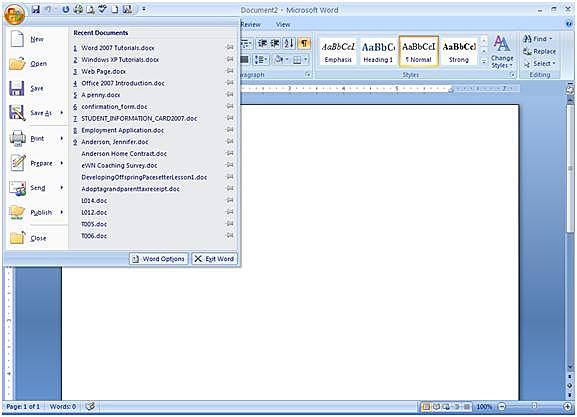This screenshot has height=417, width=577.
Task: Click the Decrease Indent icon
Action: 262,43
